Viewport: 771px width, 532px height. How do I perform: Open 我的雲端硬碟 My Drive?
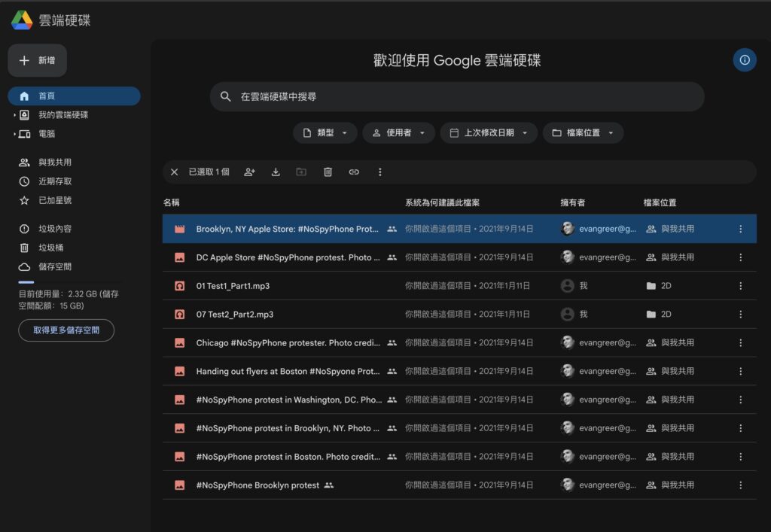pyautogui.click(x=63, y=115)
